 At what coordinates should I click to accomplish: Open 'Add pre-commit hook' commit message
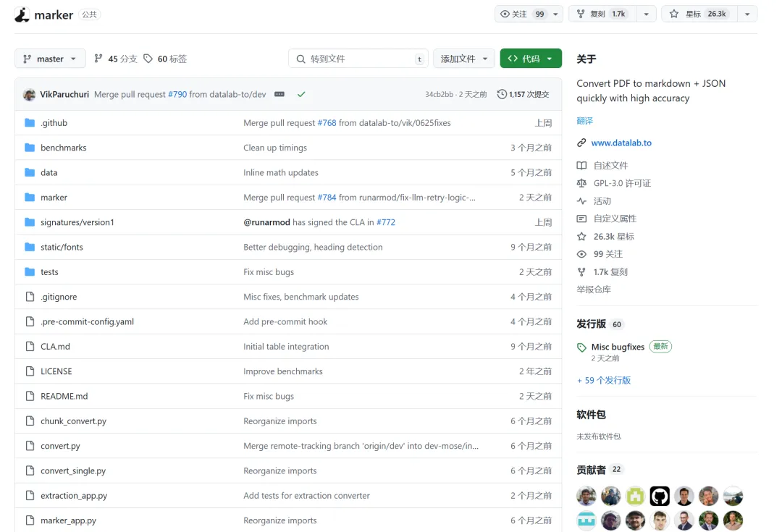285,321
